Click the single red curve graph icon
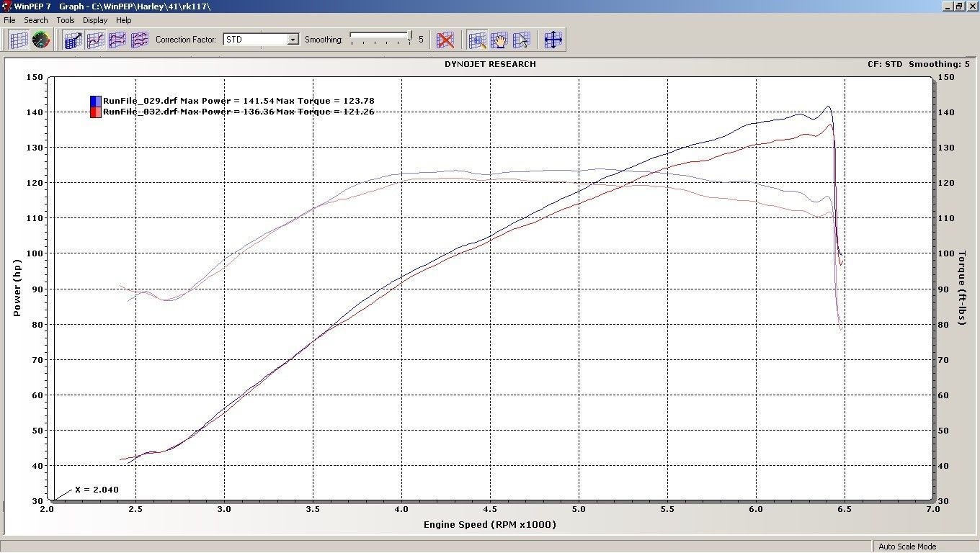The image size is (980, 553). click(95, 40)
